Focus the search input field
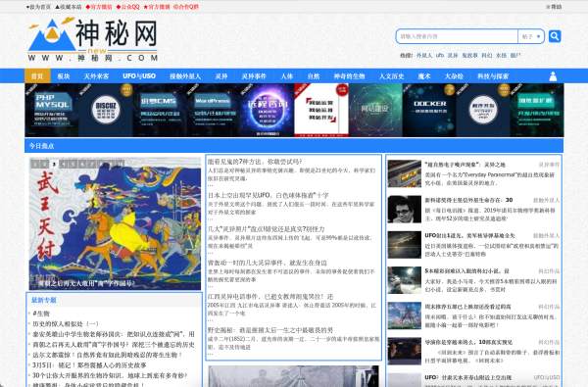The image size is (588, 387). point(457,36)
